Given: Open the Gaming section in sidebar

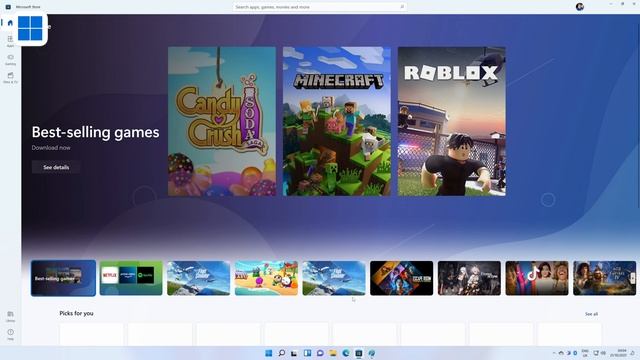Looking at the screenshot, I should (10, 59).
